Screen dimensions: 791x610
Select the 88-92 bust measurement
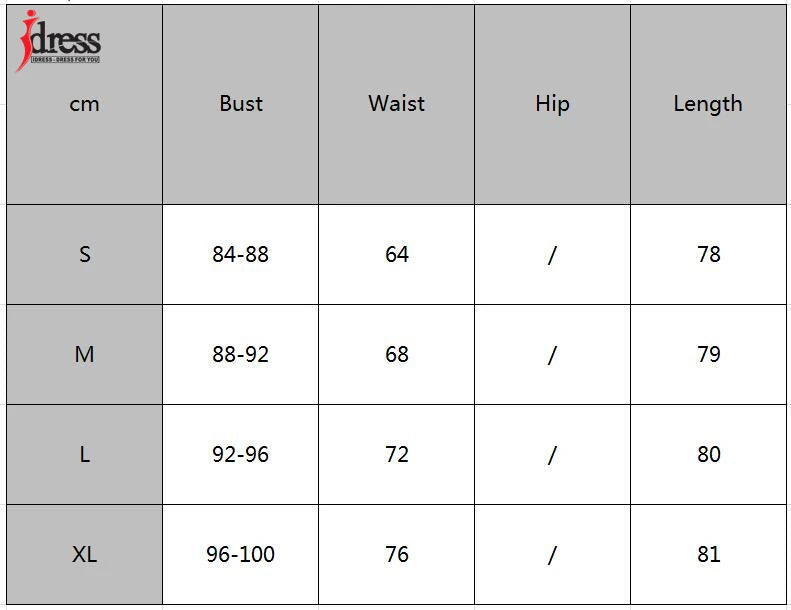click(241, 354)
